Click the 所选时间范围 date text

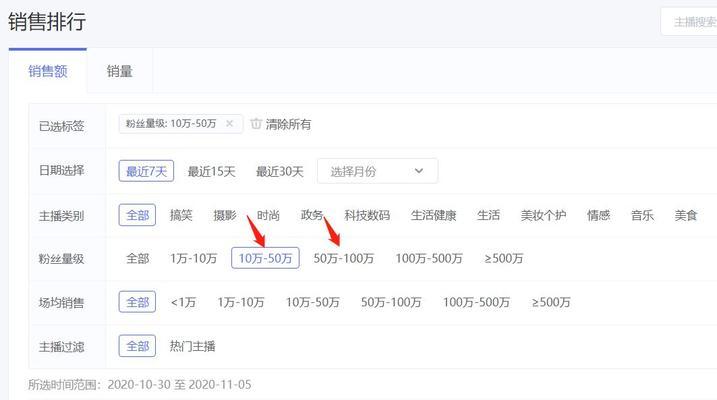[139, 384]
